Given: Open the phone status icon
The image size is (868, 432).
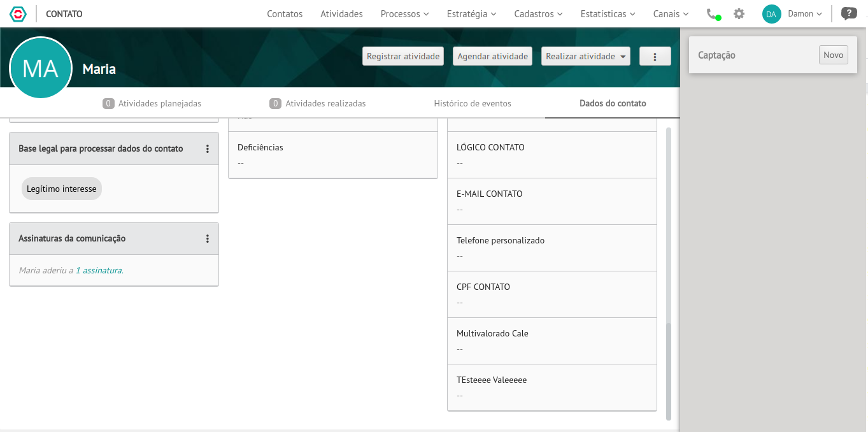Looking at the screenshot, I should [713, 13].
